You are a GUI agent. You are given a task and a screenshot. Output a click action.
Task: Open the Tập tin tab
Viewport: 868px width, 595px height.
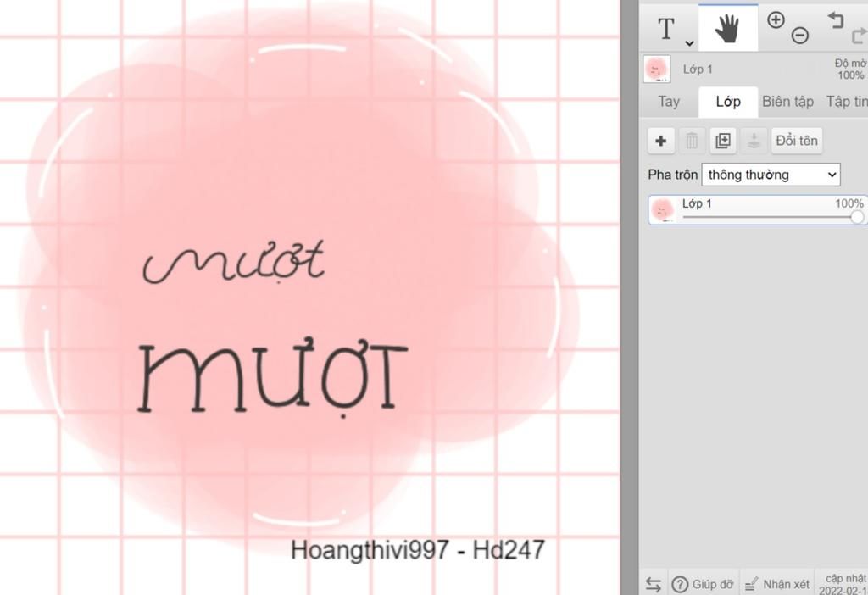point(846,102)
